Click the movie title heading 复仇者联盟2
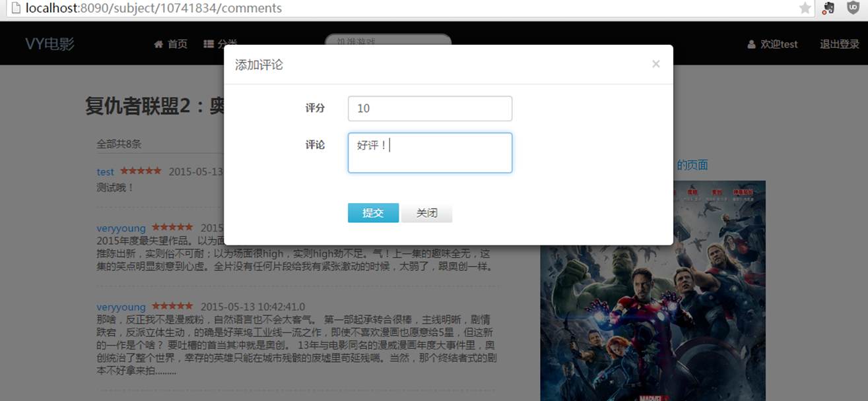Image resolution: width=868 pixels, height=401 pixels. [x=156, y=106]
